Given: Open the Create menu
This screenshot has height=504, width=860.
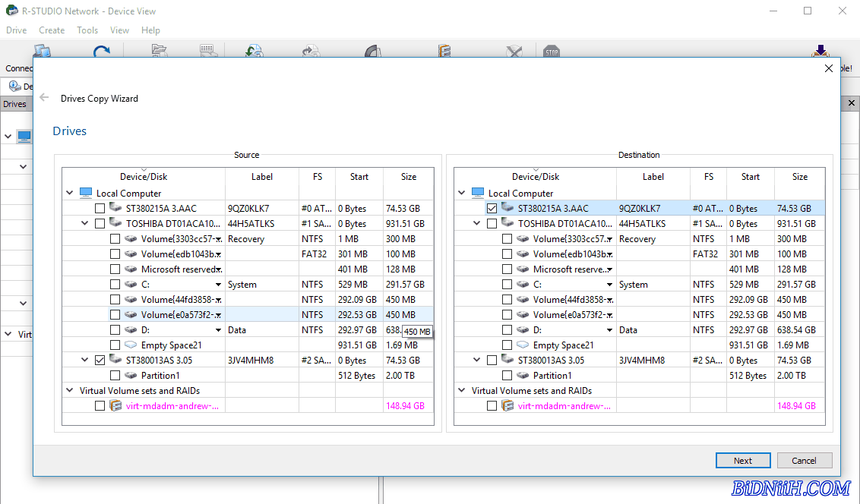Looking at the screenshot, I should [x=52, y=30].
